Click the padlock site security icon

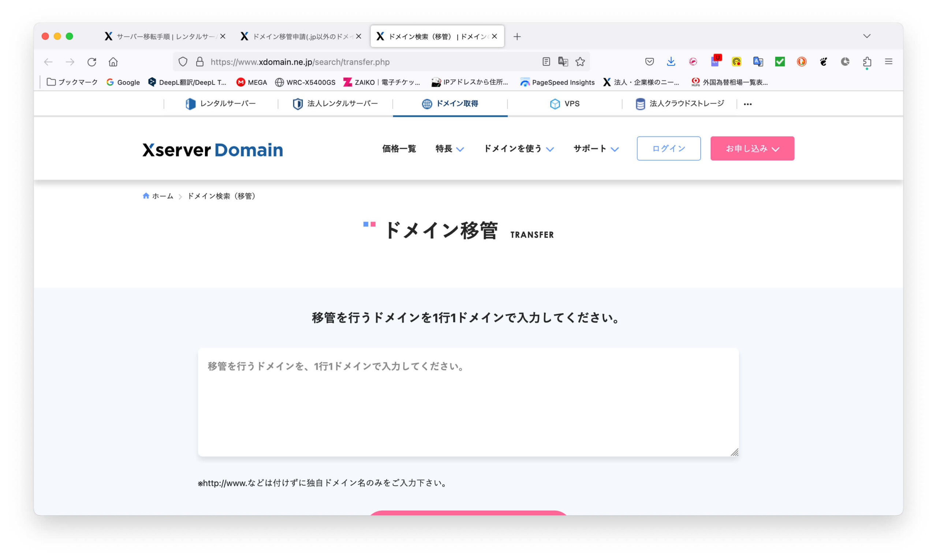pyautogui.click(x=200, y=62)
